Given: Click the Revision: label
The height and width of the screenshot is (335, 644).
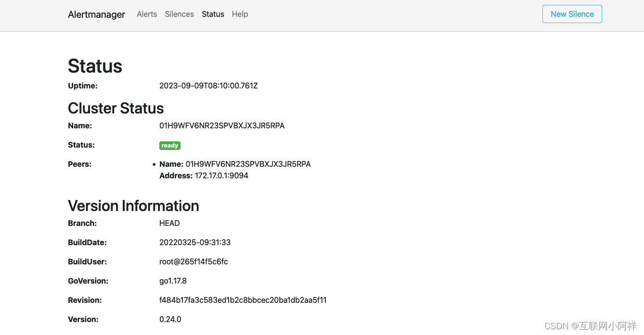Looking at the screenshot, I should tap(85, 300).
